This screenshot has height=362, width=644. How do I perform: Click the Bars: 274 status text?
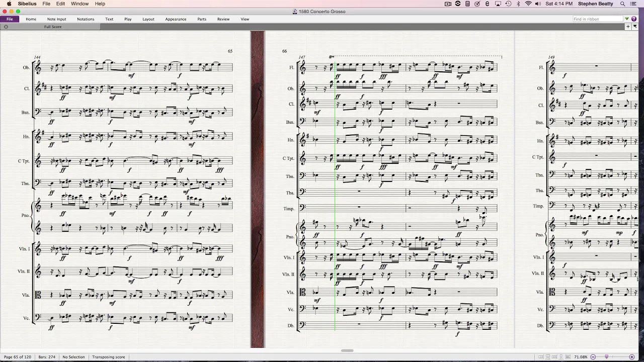47,357
